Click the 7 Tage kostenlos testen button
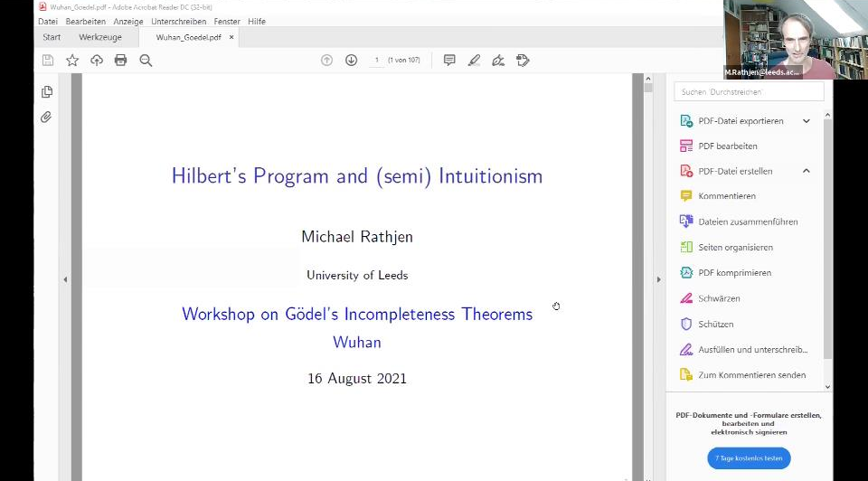Screen dimensions: 868x481 pyautogui.click(x=749, y=458)
